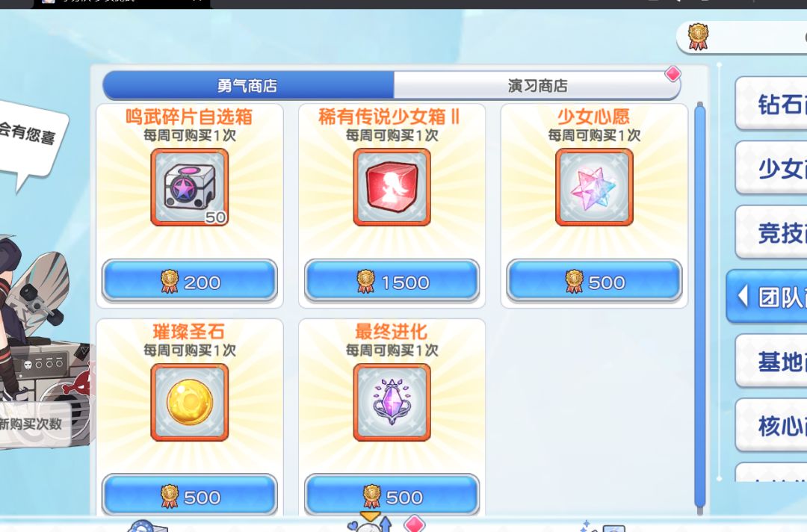Image resolution: width=807 pixels, height=532 pixels.
Task: Buy 稀有传说少女箱 for 1500 medals
Action: pos(392,282)
